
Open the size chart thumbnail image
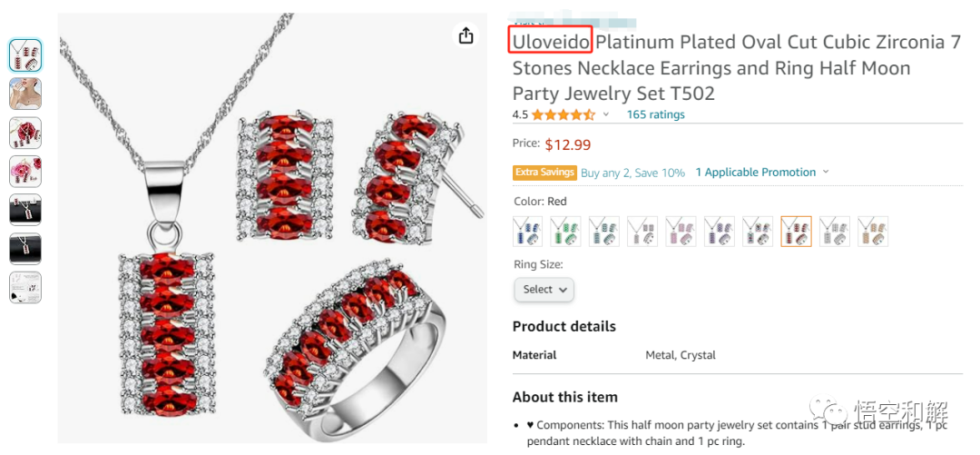(x=25, y=287)
